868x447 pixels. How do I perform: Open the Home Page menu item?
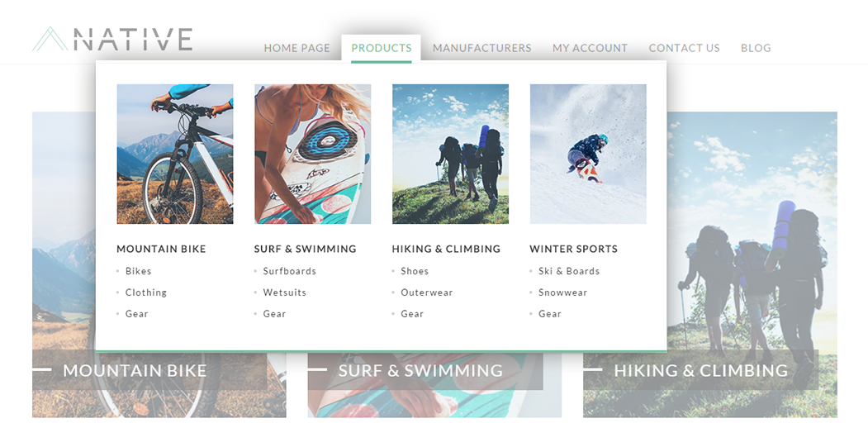pos(296,48)
